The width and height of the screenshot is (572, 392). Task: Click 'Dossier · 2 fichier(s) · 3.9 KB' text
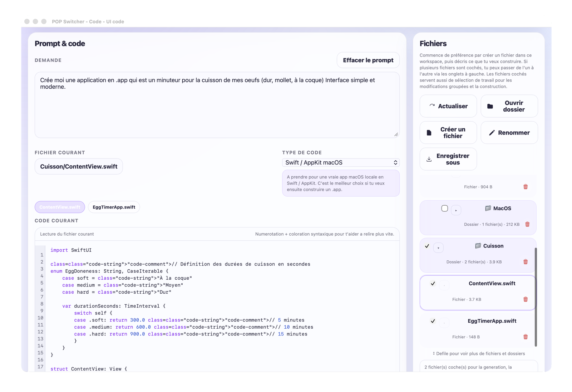click(474, 262)
